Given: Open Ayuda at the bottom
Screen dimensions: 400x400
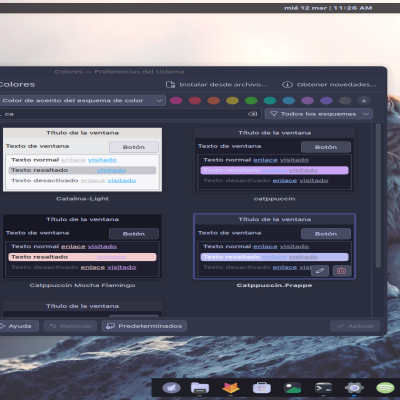Looking at the screenshot, I should [x=19, y=326].
